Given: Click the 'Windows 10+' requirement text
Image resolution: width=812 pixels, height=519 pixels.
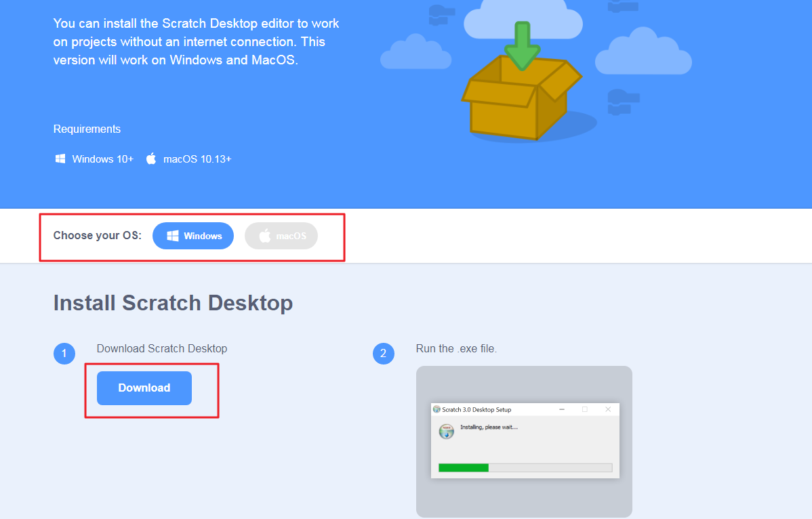Looking at the screenshot, I should tap(102, 159).
